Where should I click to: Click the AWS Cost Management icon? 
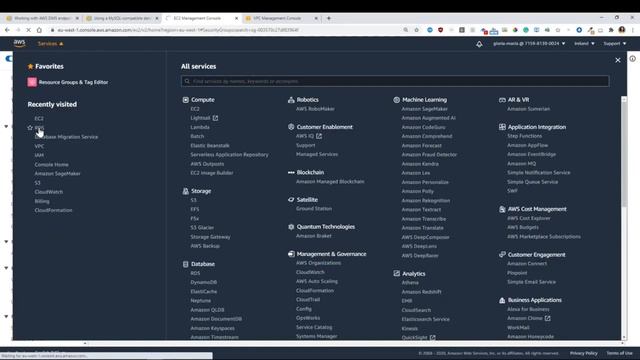pyautogui.click(x=502, y=209)
